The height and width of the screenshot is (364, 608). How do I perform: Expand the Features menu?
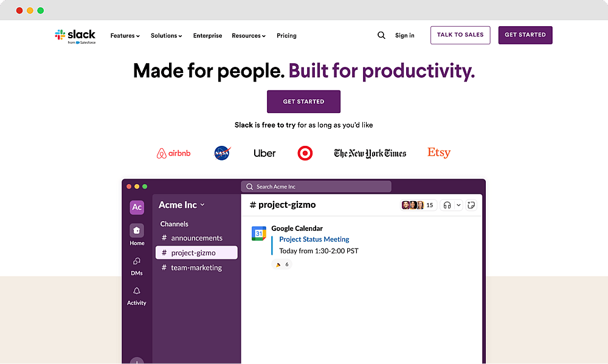pos(125,36)
